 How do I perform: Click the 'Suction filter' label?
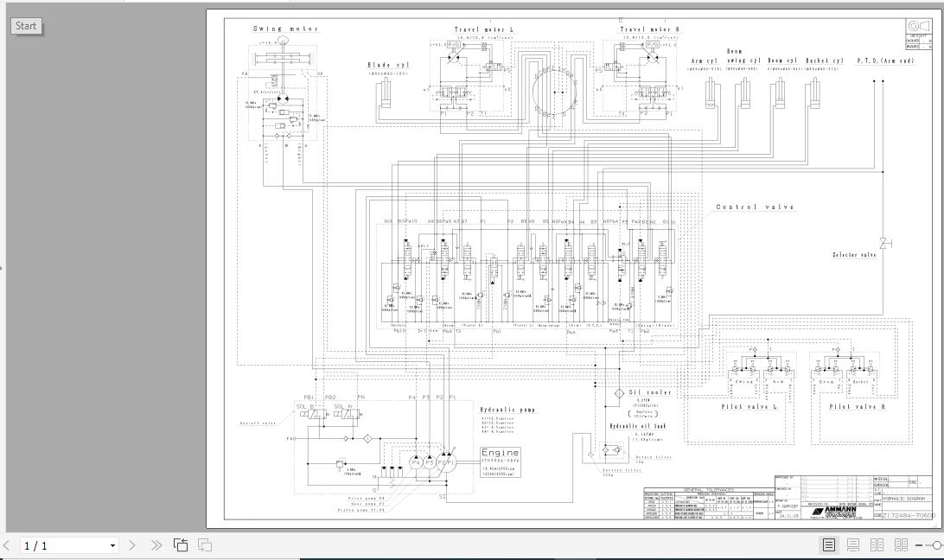pos(622,470)
